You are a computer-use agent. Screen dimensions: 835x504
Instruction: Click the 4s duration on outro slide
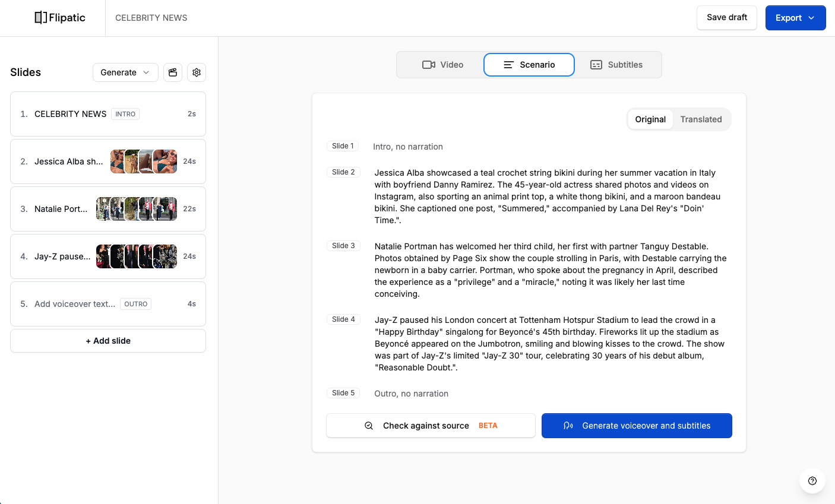[192, 304]
